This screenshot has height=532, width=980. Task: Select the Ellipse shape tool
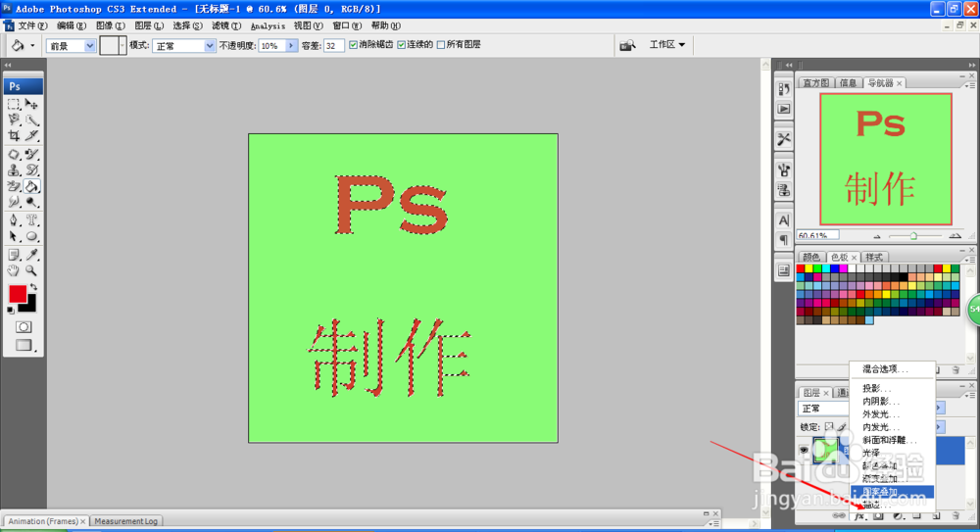31,236
